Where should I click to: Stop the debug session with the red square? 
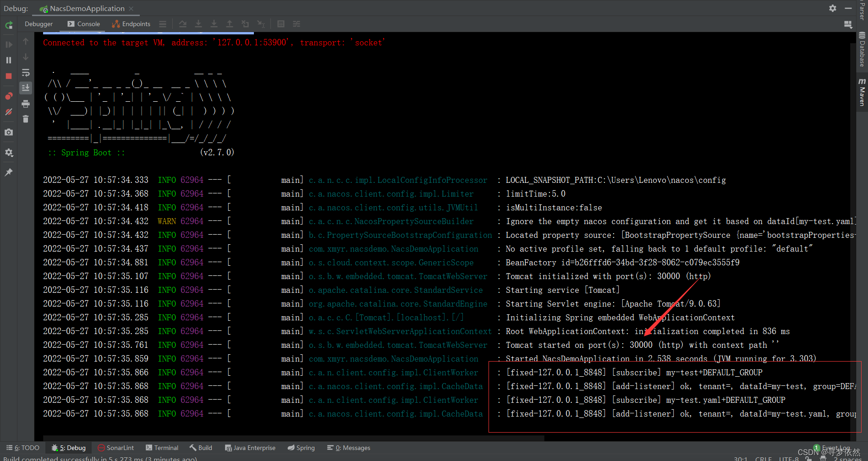(x=9, y=76)
